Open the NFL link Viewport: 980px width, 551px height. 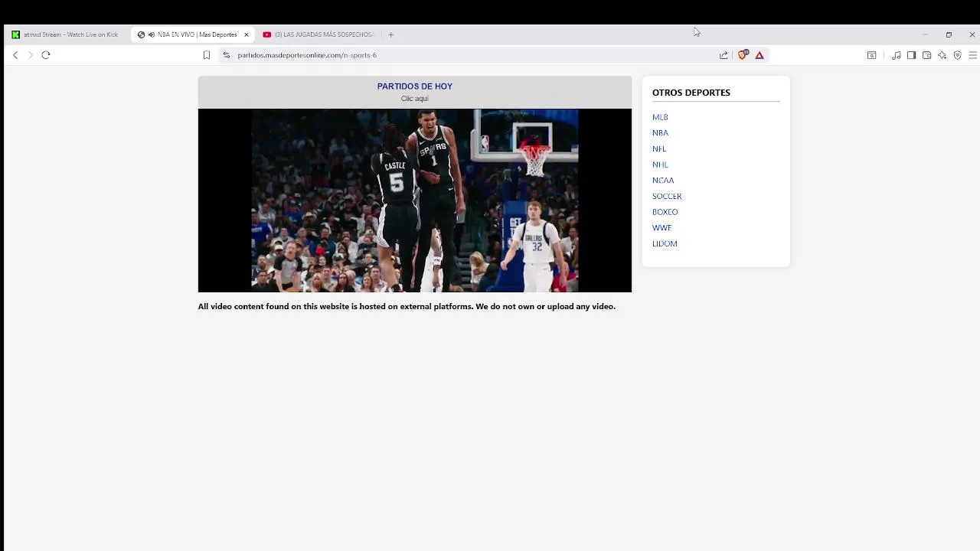click(x=659, y=148)
